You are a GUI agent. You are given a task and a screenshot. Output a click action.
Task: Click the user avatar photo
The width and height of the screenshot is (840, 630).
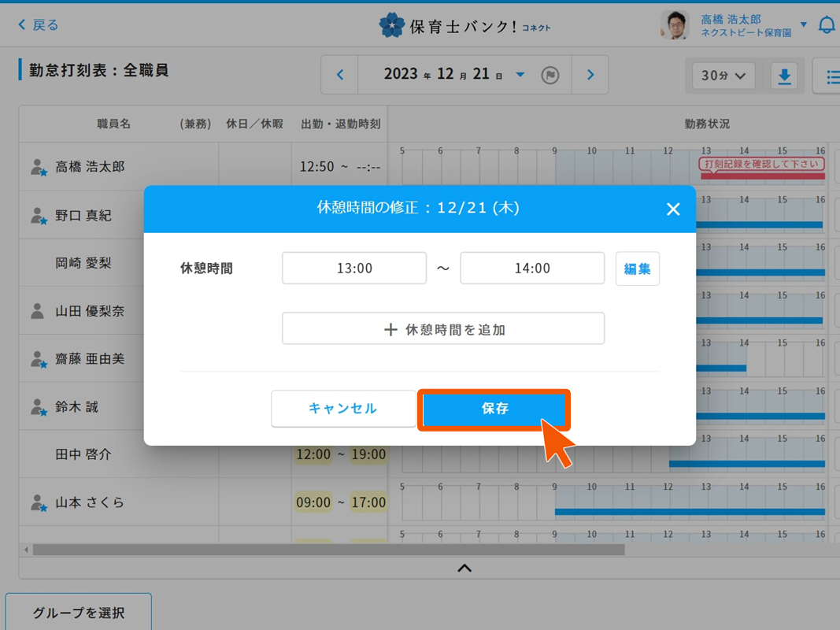pos(675,24)
